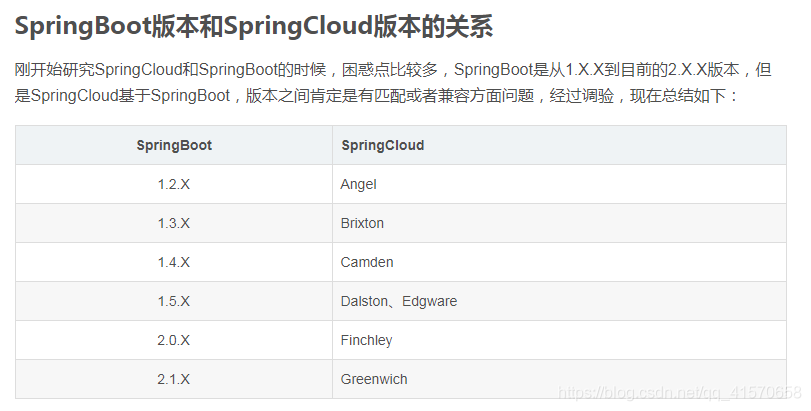
Task: Click the word Dalston in the table
Action: coord(364,301)
